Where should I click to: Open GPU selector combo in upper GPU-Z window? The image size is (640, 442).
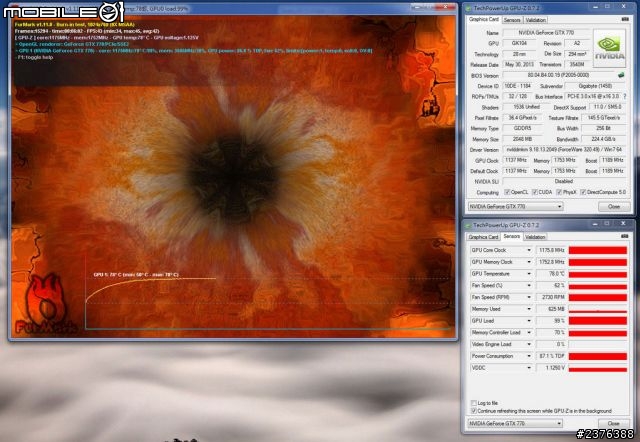coord(516,207)
